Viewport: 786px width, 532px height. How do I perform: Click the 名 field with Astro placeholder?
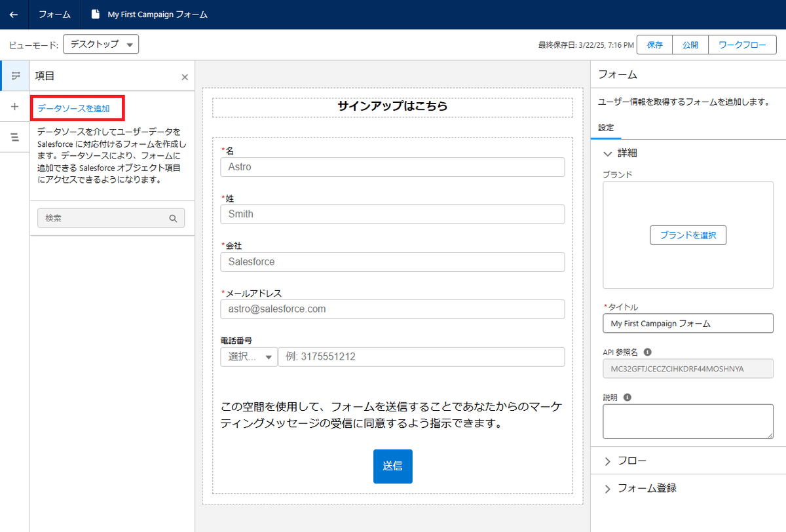pos(392,167)
